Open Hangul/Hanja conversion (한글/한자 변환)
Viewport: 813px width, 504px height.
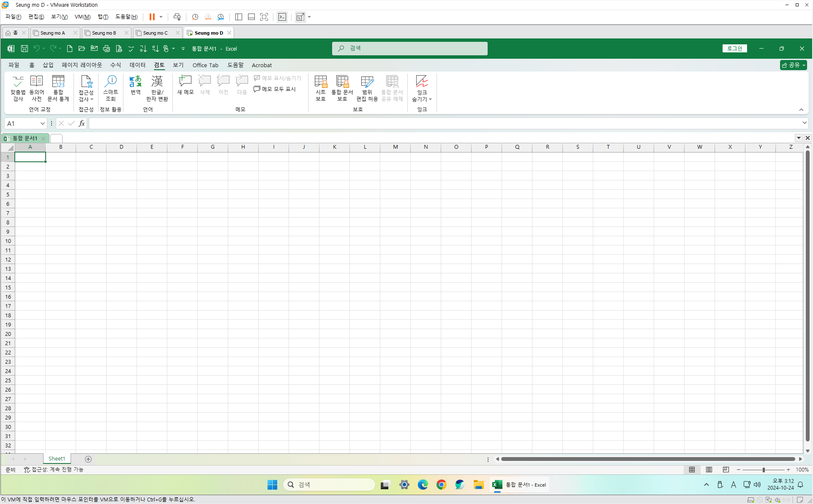coord(157,88)
